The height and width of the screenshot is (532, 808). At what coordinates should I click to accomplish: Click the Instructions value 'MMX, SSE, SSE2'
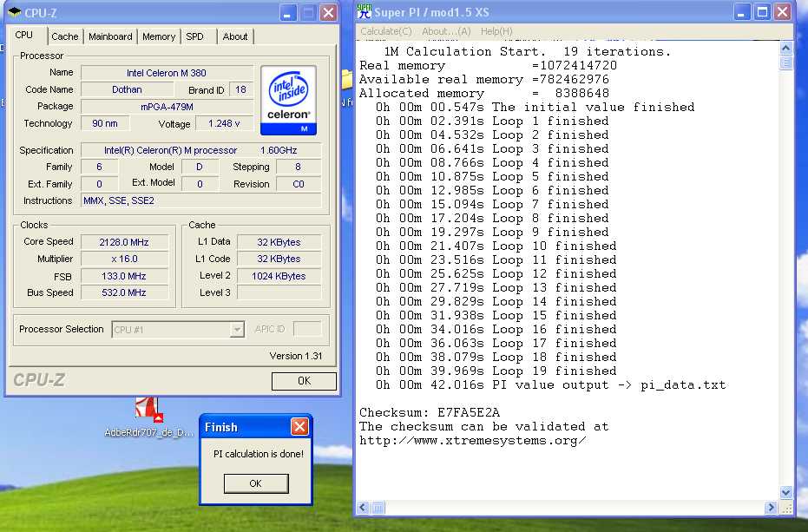pyautogui.click(x=201, y=200)
